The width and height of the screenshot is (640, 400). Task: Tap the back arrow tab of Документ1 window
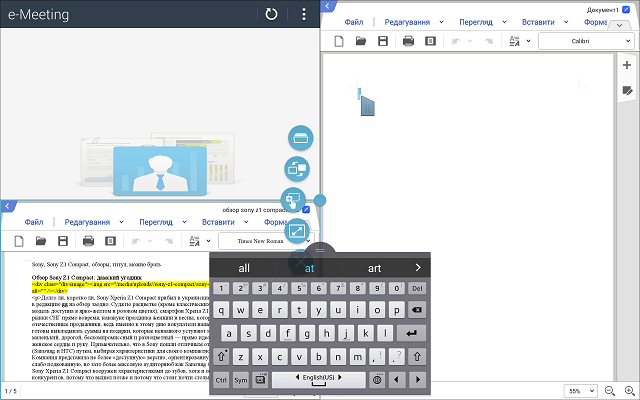click(328, 6)
